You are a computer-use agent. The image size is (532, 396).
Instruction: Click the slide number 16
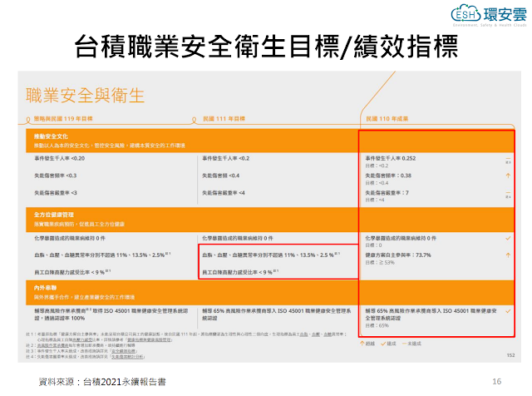497,382
